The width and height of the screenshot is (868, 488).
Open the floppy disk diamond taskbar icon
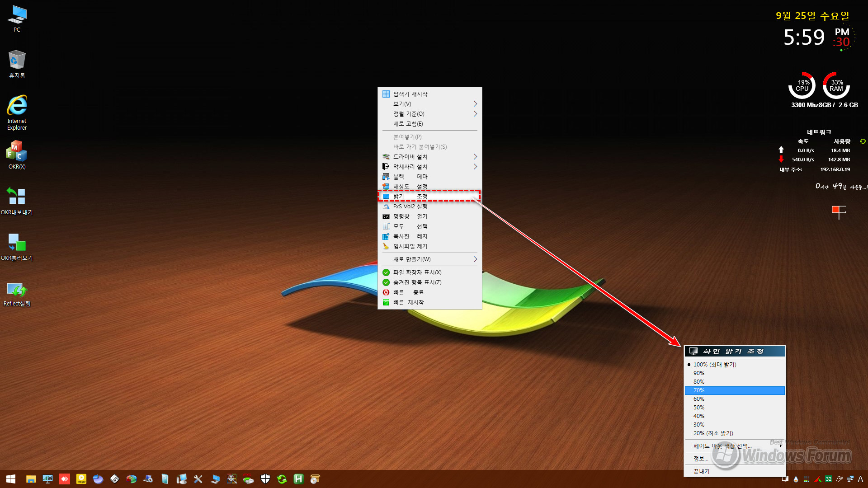click(115, 479)
